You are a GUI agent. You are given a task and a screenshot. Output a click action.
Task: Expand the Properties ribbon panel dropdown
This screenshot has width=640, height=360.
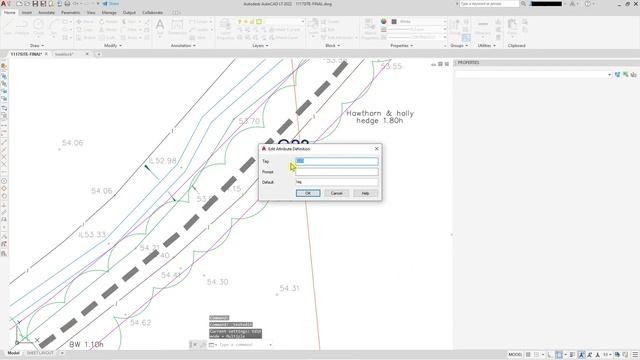[402, 46]
